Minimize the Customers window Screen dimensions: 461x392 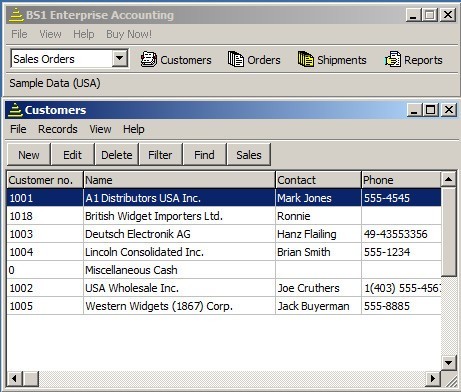click(414, 110)
